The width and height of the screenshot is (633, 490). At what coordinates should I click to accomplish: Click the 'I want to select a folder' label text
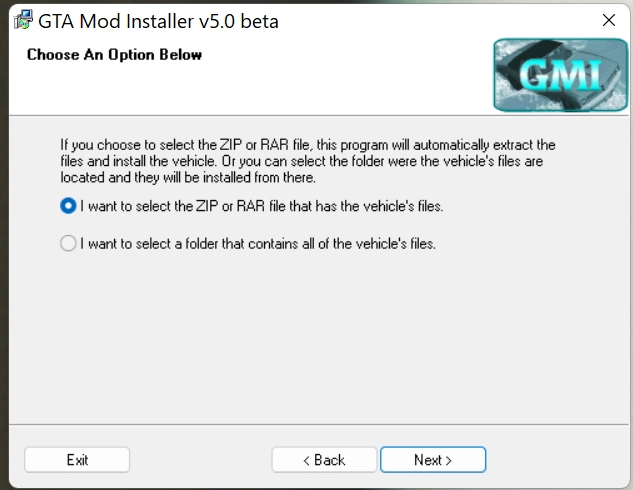click(x=258, y=243)
